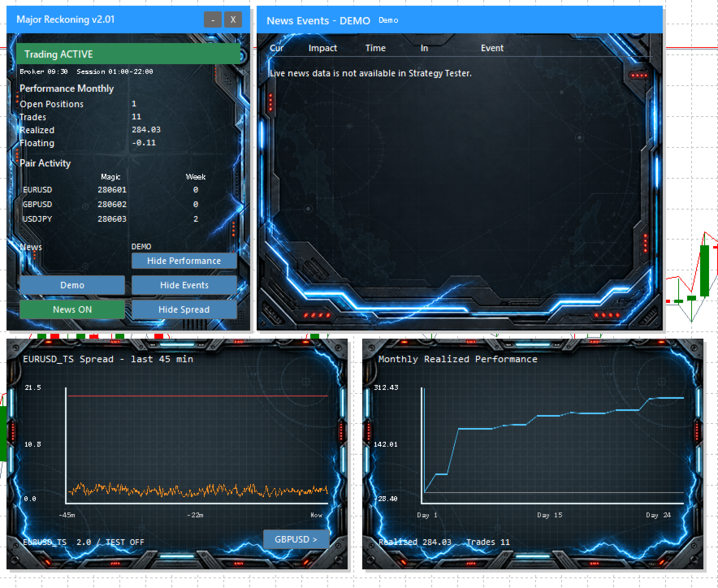Click the Cur column header
The image size is (718, 588).
277,48
